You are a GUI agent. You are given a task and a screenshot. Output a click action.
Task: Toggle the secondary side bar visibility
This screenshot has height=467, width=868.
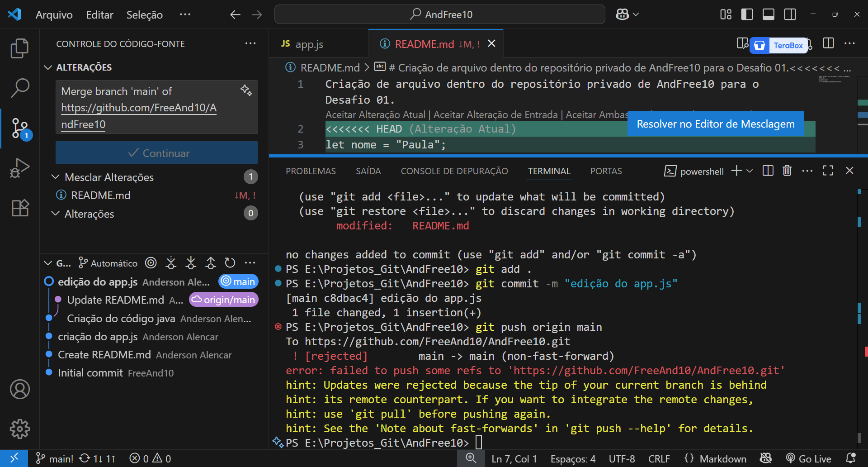point(790,14)
